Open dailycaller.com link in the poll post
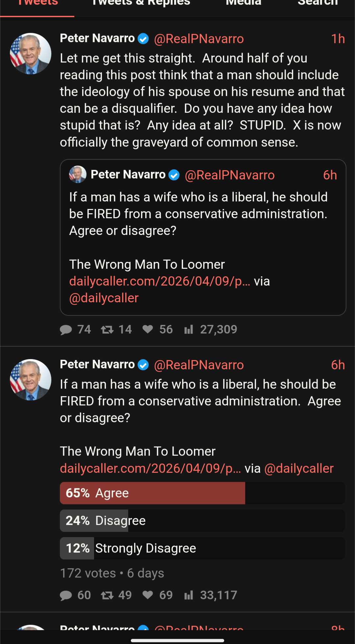Screen dimensions: 355x644 (x=150, y=469)
